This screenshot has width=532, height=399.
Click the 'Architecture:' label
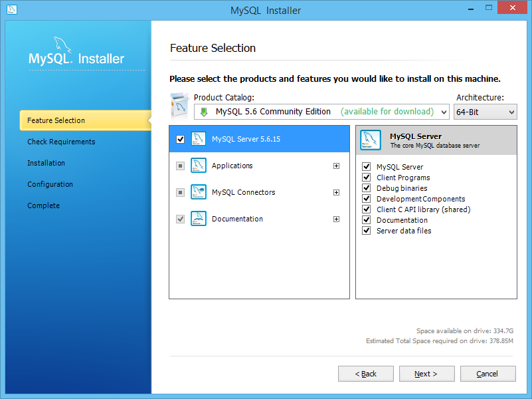click(x=480, y=98)
